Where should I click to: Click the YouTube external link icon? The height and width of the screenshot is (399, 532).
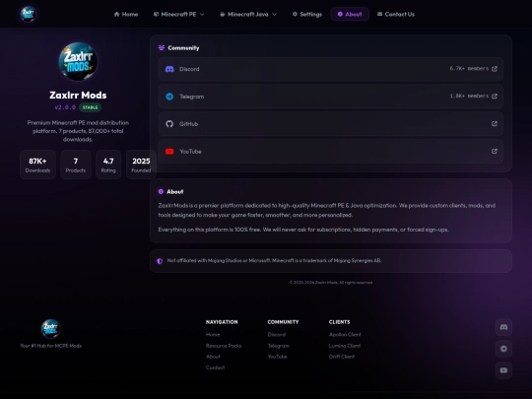pos(495,152)
